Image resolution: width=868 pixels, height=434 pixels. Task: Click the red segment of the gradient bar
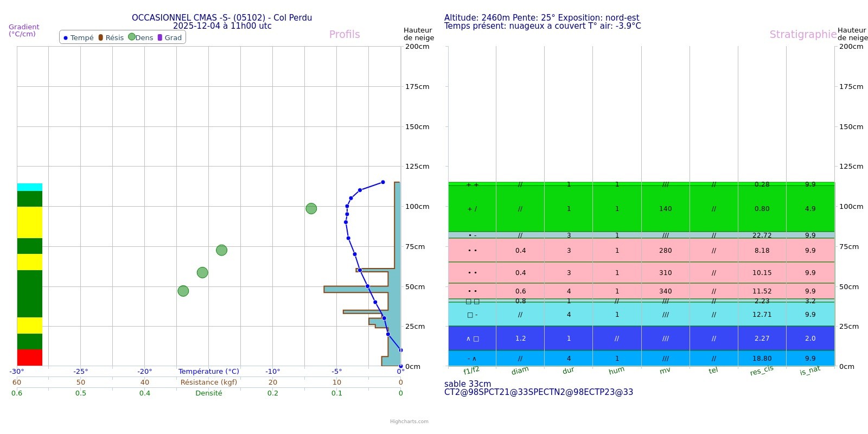click(x=29, y=358)
